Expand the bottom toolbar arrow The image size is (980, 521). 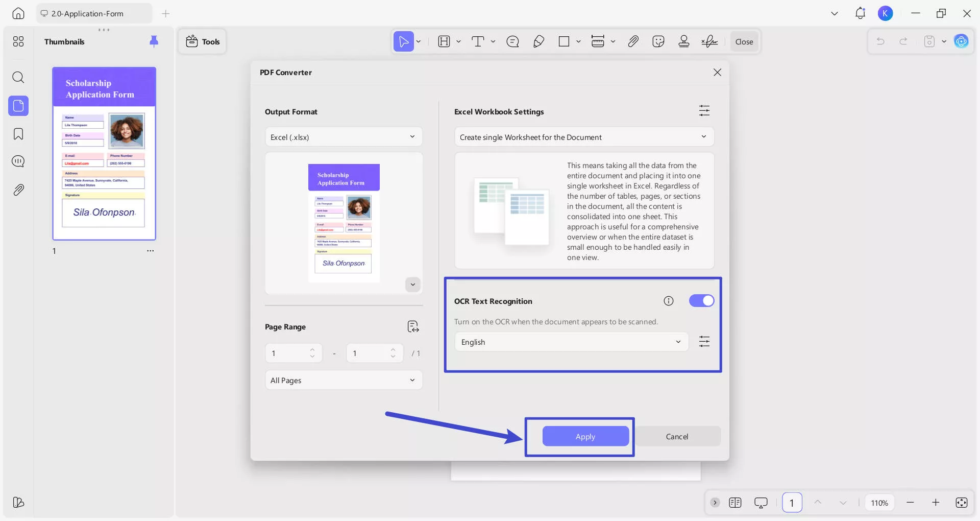715,503
